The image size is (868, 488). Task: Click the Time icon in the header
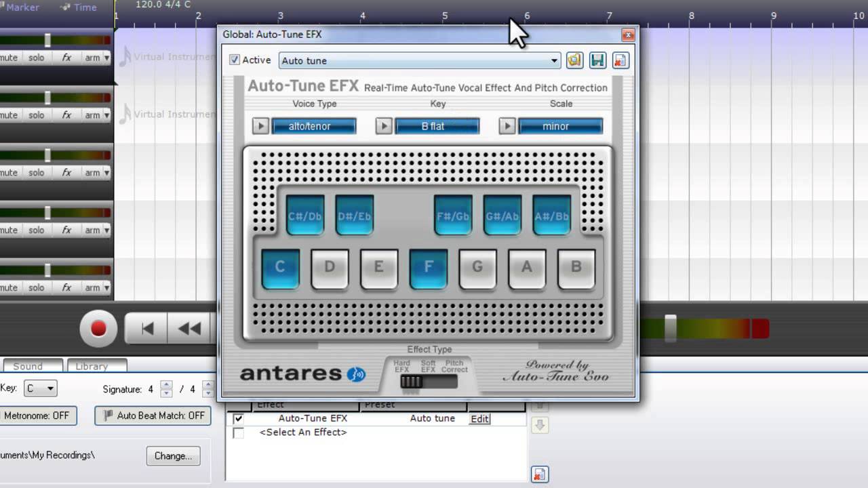pos(65,7)
